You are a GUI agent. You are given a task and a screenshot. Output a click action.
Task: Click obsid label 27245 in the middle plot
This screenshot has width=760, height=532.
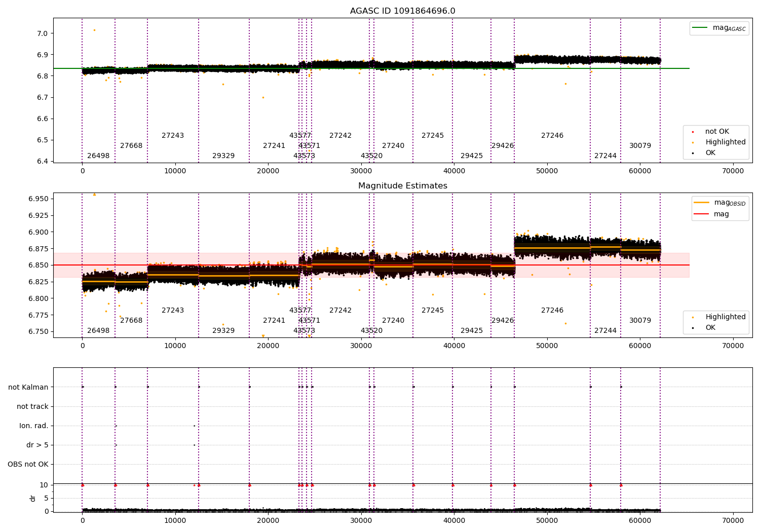click(x=433, y=311)
